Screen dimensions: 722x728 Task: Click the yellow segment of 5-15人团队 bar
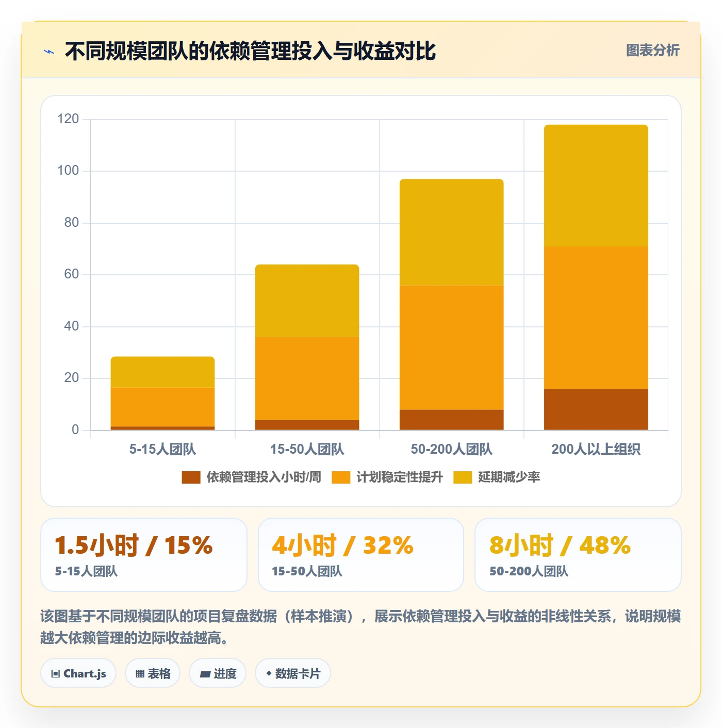tap(162, 372)
